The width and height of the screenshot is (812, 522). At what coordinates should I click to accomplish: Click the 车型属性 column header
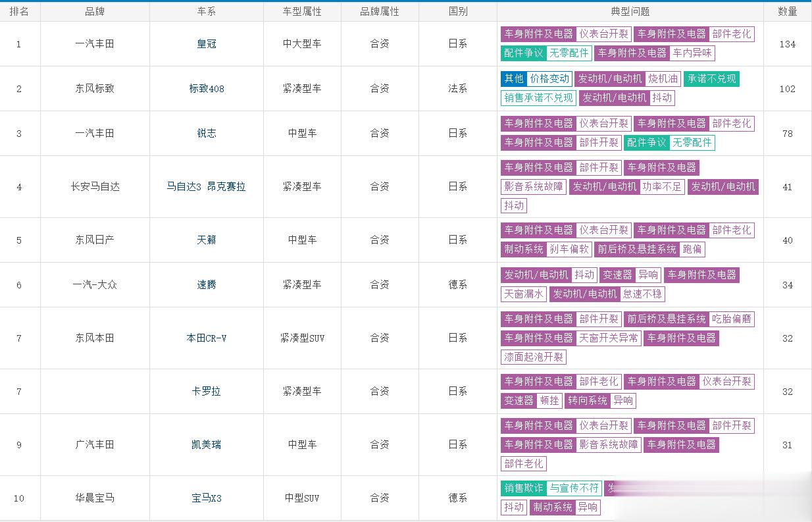pyautogui.click(x=302, y=11)
